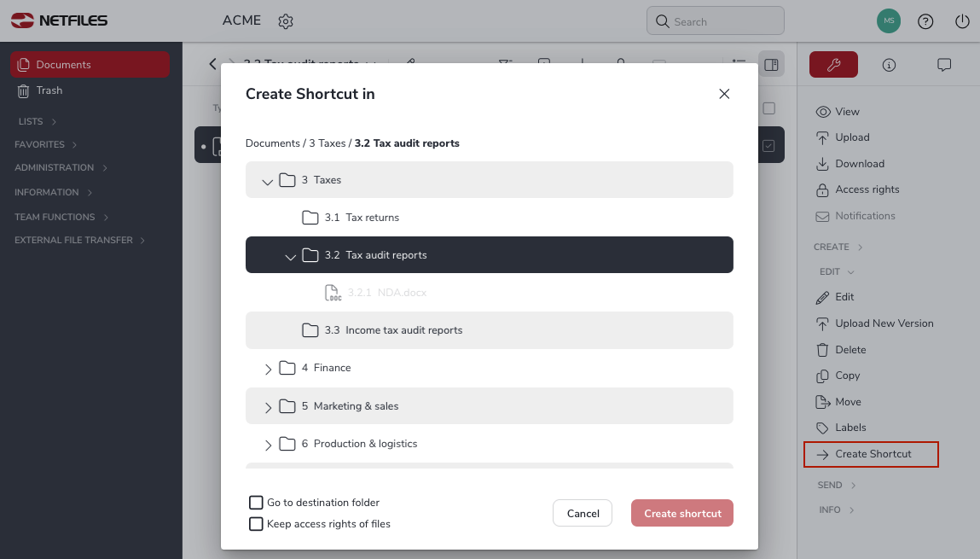Toggle the side panel layout icon
The width and height of the screenshot is (980, 559).
[771, 64]
